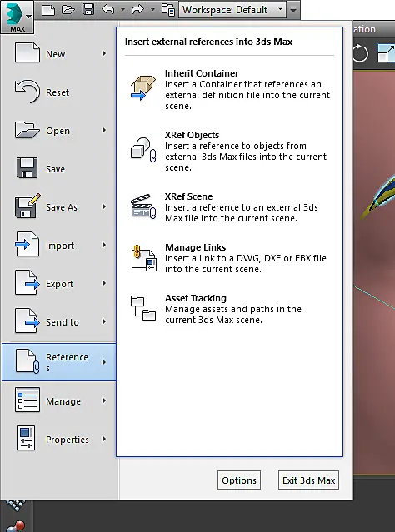This screenshot has height=532, width=395.
Task: Expand the Import submenu arrow
Action: click(104, 246)
